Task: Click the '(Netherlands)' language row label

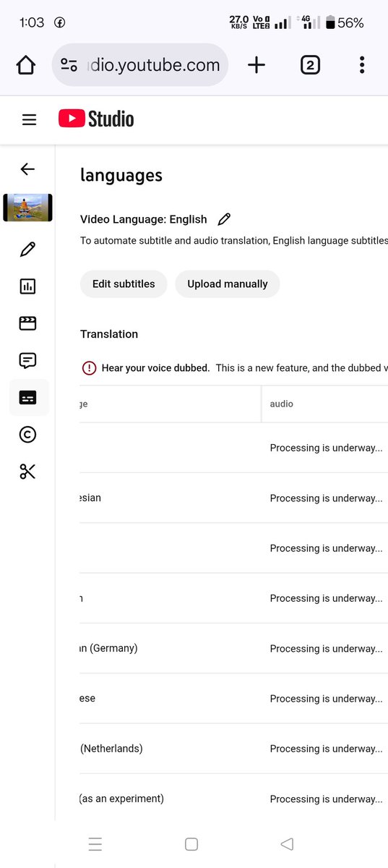Action: [x=111, y=749]
